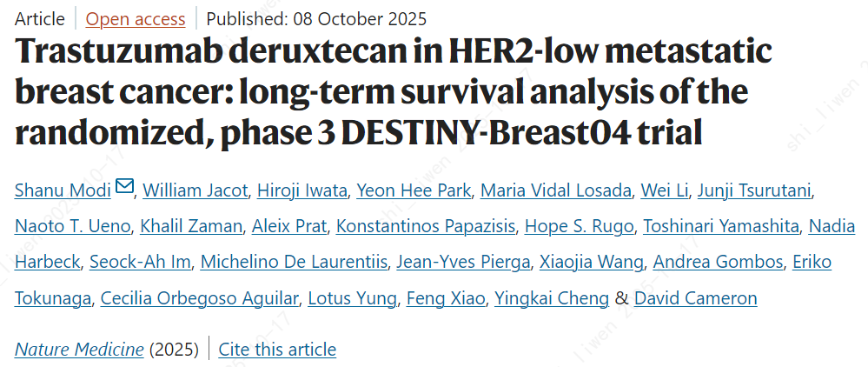Click David Cameron author link

pos(695,298)
